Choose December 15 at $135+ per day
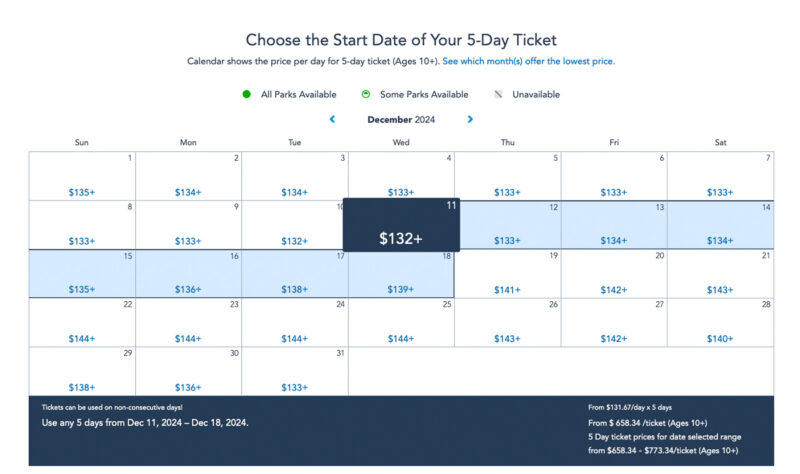This screenshot has width=800, height=474. point(82,274)
